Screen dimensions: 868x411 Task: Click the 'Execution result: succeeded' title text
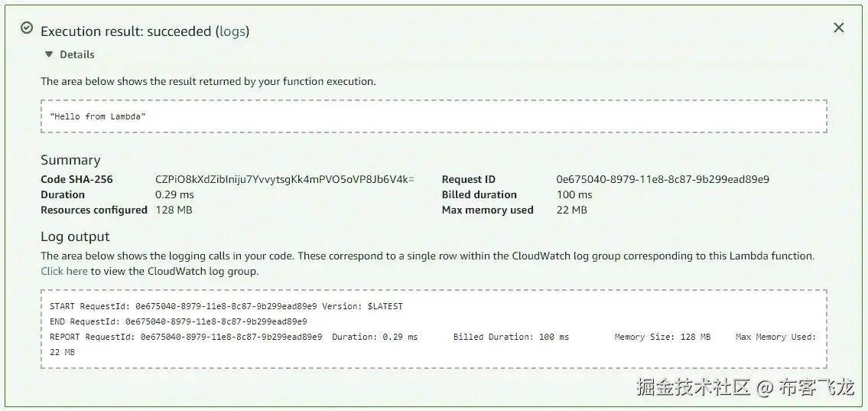point(125,31)
